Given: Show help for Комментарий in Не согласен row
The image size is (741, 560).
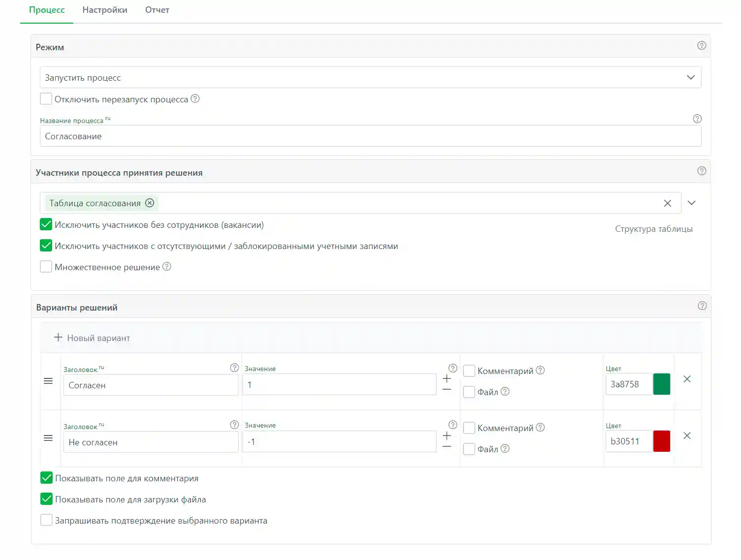Looking at the screenshot, I should [x=540, y=427].
